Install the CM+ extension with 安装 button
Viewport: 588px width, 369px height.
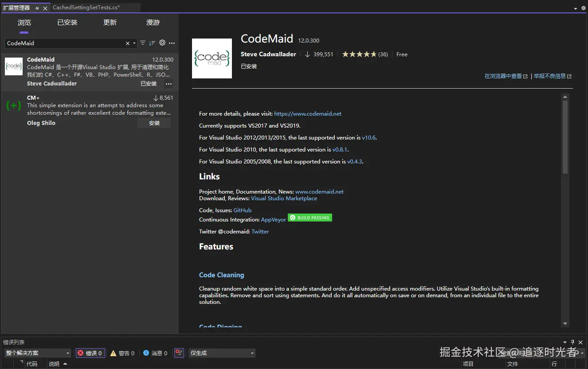pos(154,123)
